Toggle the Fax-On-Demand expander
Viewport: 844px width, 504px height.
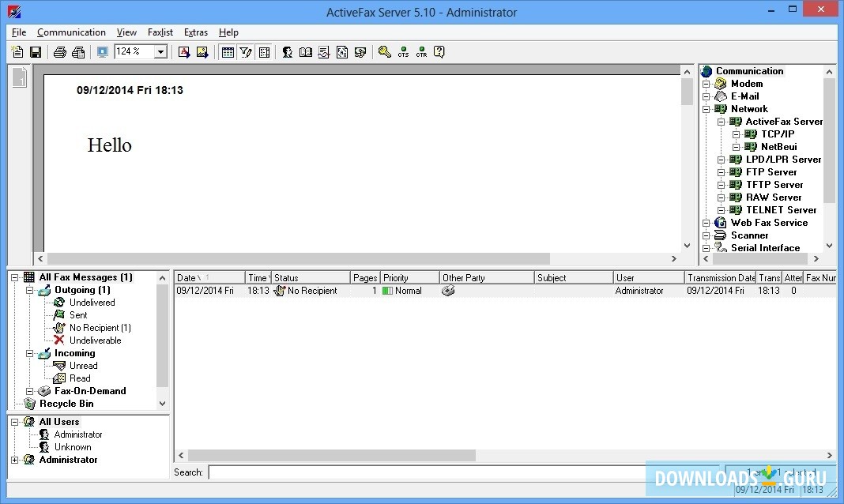[29, 391]
